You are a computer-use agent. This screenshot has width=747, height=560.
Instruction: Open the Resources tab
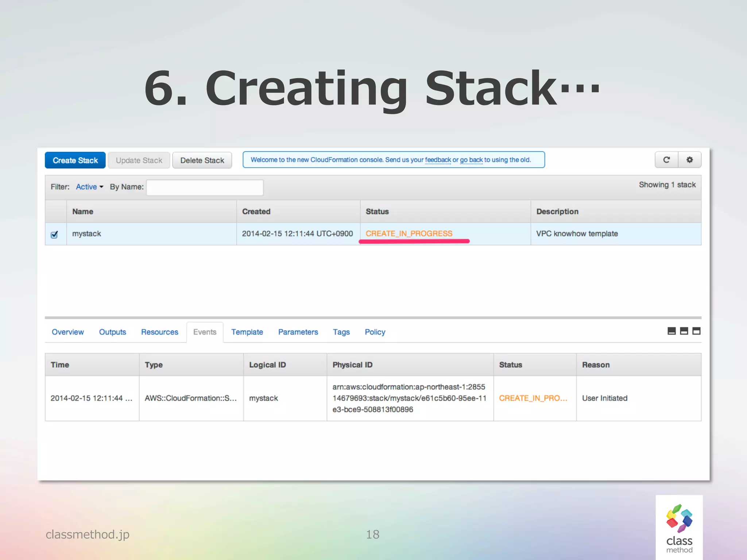click(x=160, y=332)
